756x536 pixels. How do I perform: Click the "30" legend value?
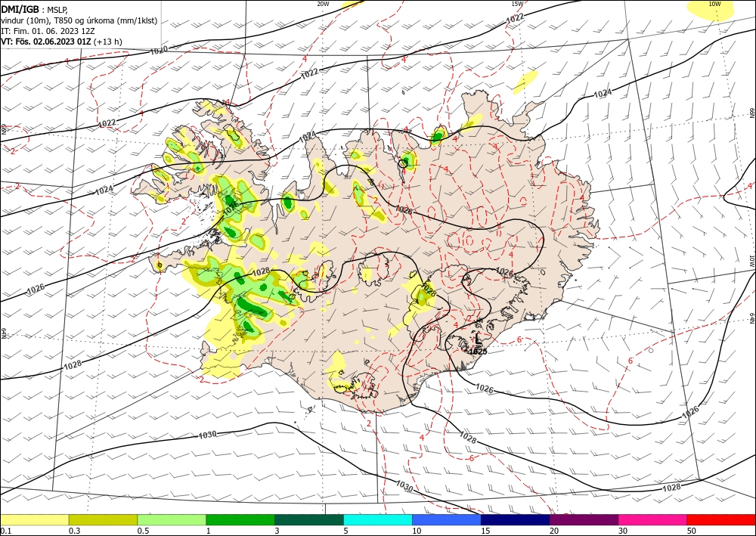point(623,531)
